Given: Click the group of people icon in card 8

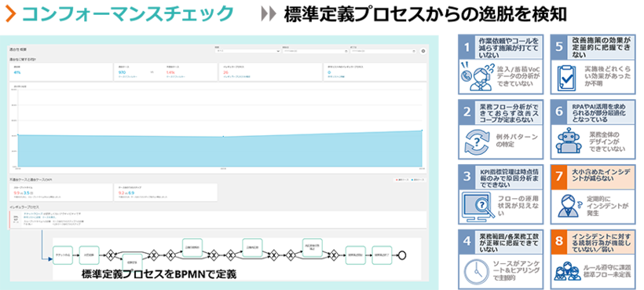Looking at the screenshot, I should (567, 271).
